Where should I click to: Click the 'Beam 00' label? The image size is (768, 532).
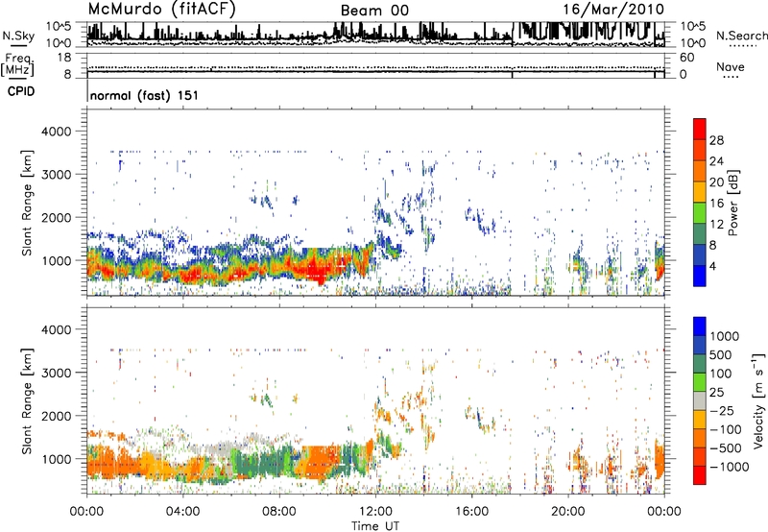tap(374, 11)
